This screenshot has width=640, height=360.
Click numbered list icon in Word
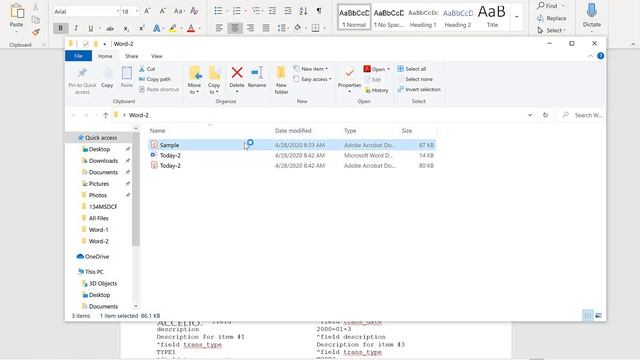237,11
